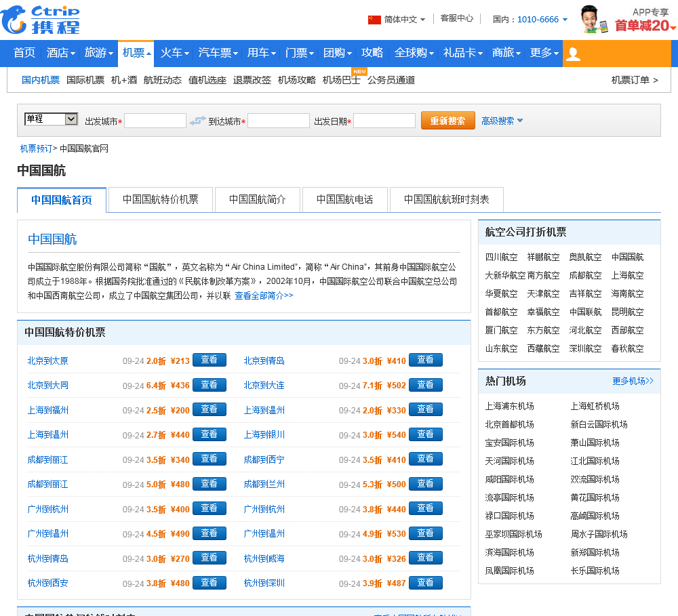678x616 pixels.
Task: Click the 更多机场 link
Action: pos(633,381)
